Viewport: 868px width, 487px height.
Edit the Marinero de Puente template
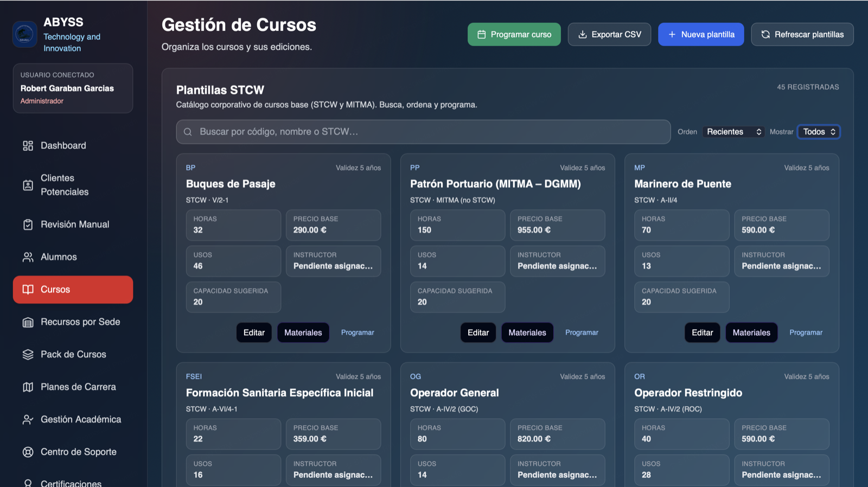(x=702, y=332)
